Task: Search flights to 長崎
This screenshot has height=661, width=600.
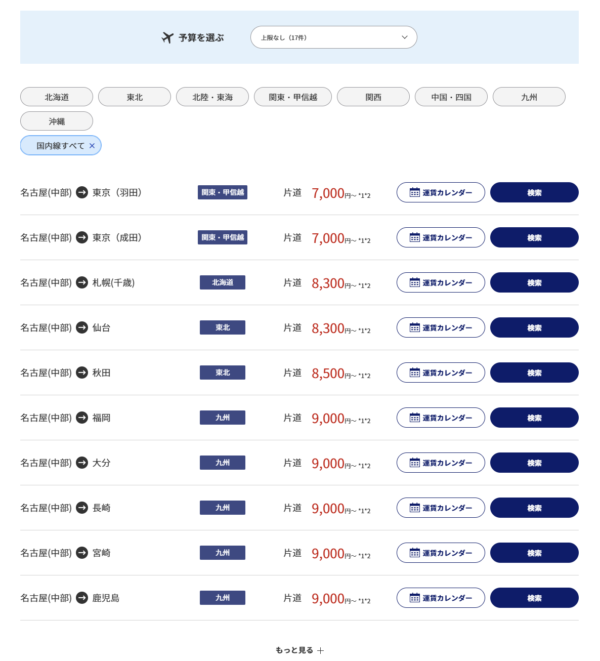Action: point(534,508)
